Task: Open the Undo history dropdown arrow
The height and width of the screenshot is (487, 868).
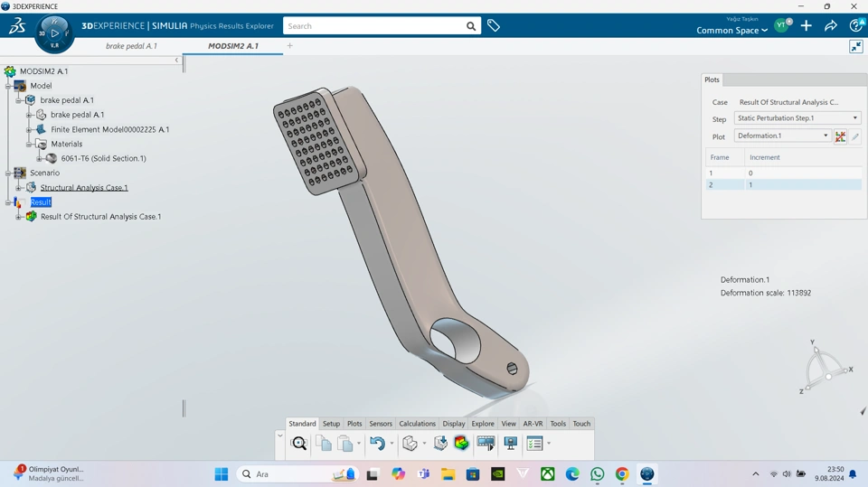Action: pos(392,444)
